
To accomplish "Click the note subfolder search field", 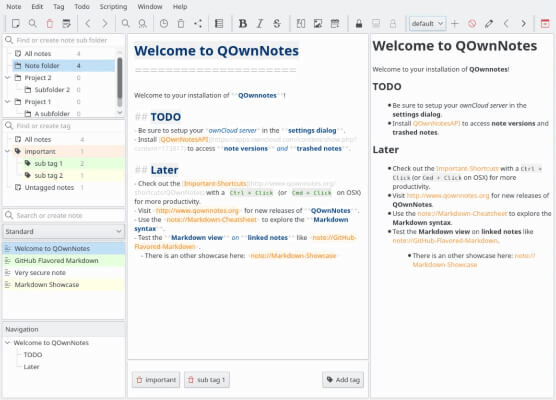I will click(64, 40).
